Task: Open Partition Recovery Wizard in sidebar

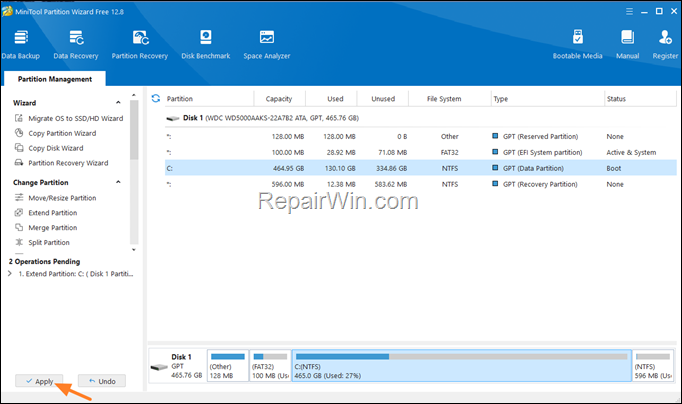Action: click(62, 163)
